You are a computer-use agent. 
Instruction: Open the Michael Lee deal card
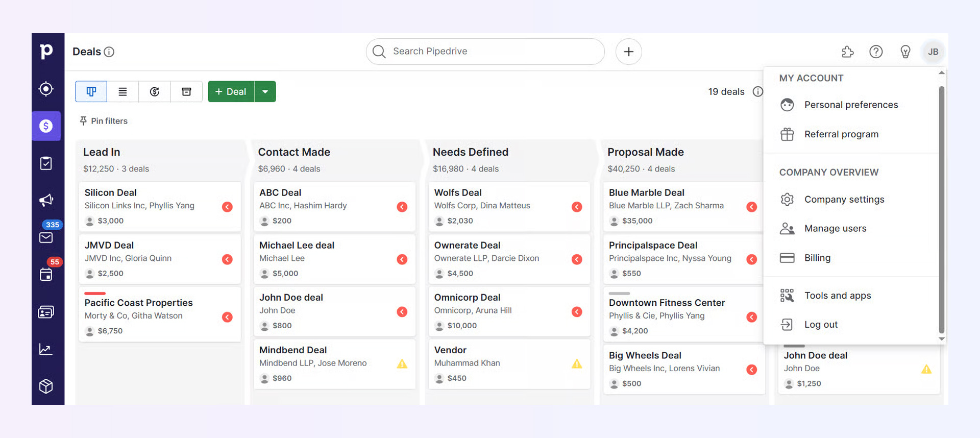tap(334, 259)
